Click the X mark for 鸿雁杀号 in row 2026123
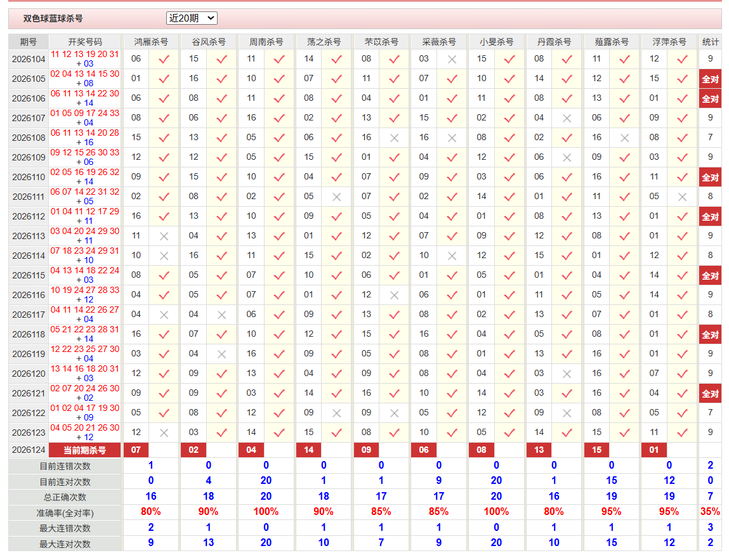Image resolution: width=729 pixels, height=560 pixels. pyautogui.click(x=164, y=433)
